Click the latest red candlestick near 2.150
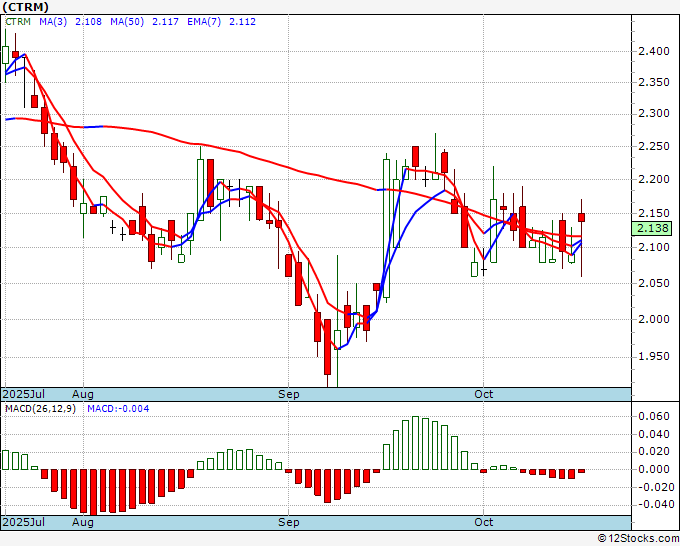This screenshot has width=680, height=546. click(x=581, y=217)
